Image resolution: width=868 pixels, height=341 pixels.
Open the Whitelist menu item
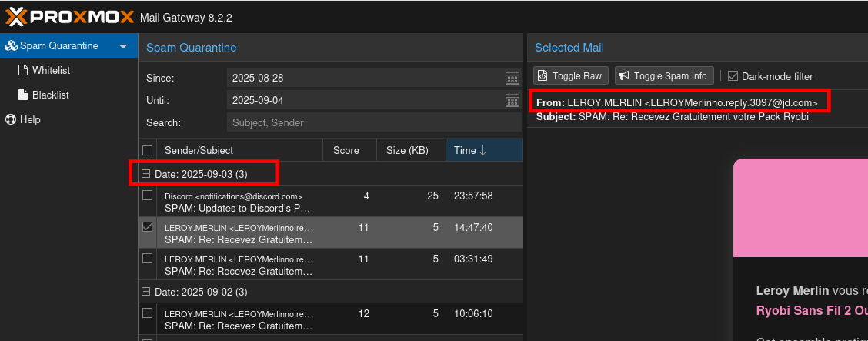[x=51, y=70]
